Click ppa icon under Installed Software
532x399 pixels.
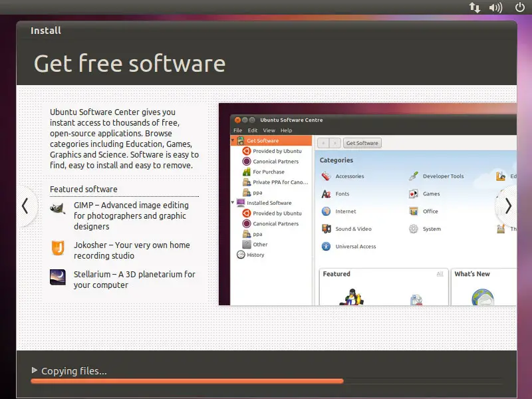pos(247,234)
